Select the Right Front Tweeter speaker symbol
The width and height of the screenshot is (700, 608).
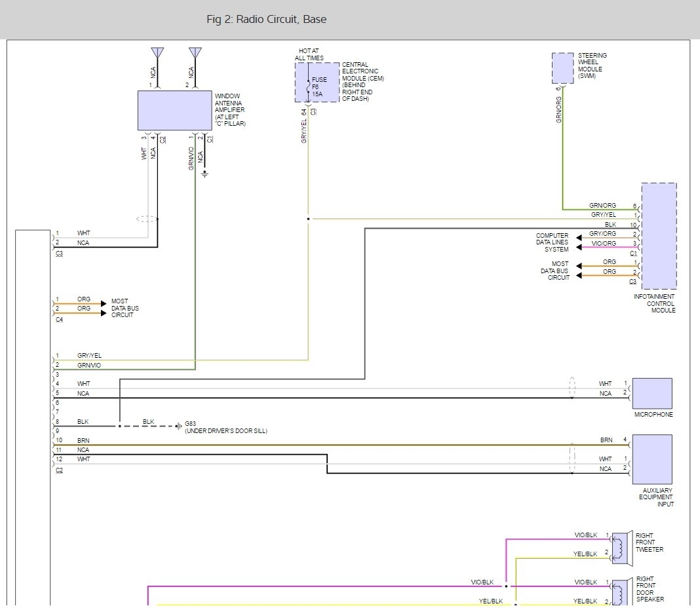click(621, 547)
